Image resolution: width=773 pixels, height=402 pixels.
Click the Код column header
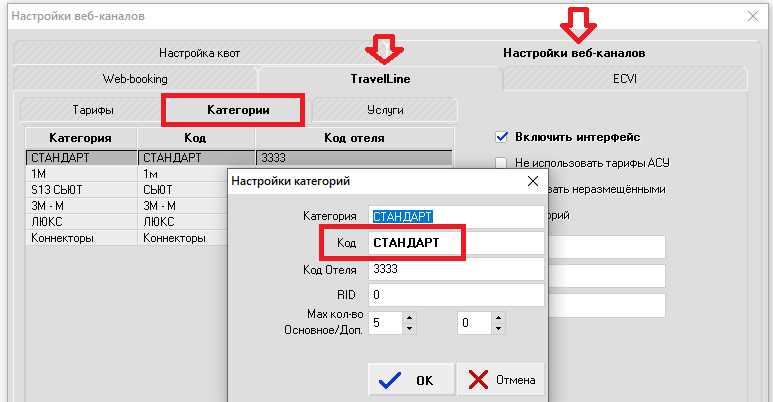pyautogui.click(x=196, y=138)
